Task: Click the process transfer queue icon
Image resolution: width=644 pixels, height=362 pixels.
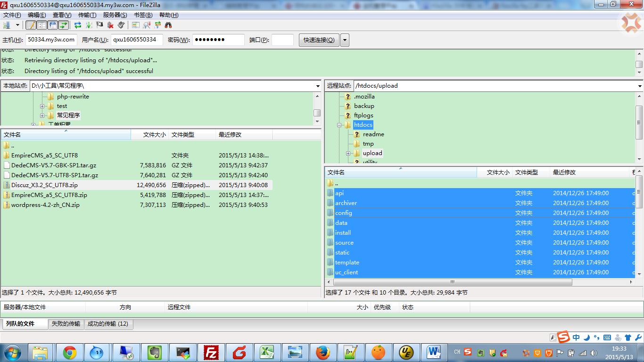Action: tap(89, 25)
